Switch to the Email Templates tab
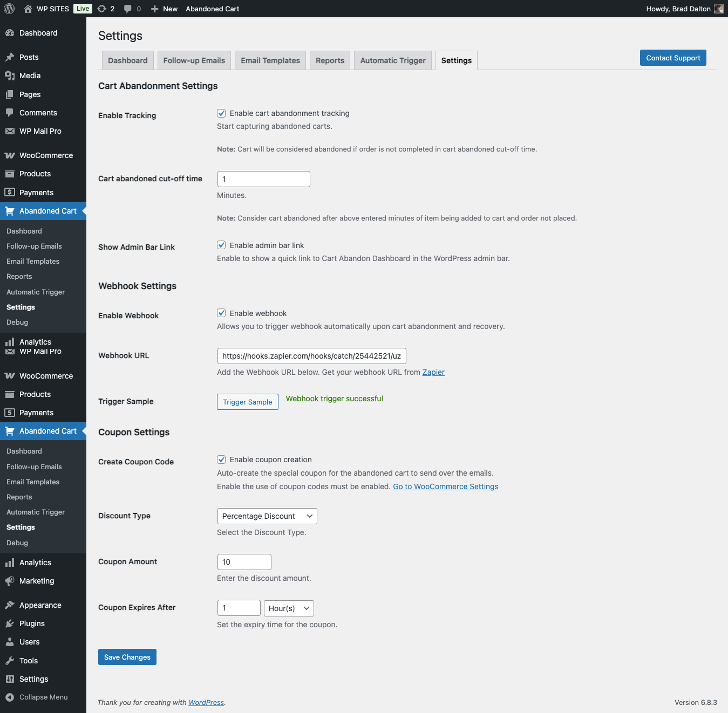Image resolution: width=728 pixels, height=713 pixels. point(270,60)
